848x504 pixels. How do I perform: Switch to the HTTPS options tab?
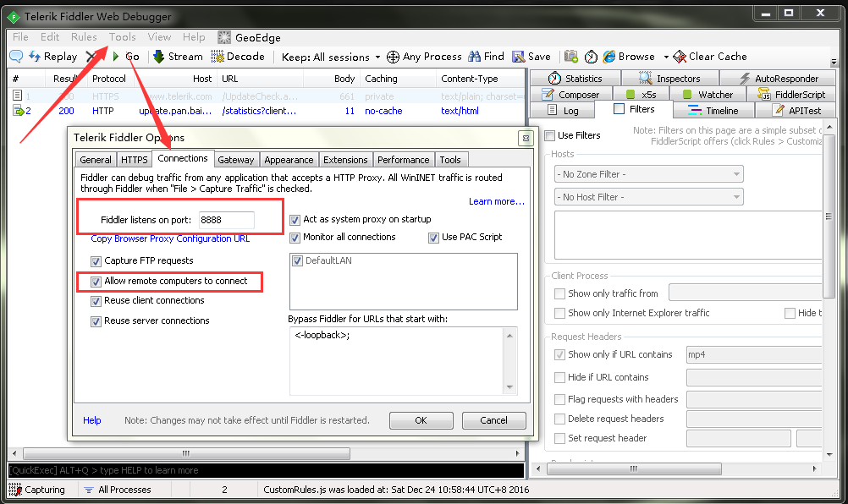point(134,160)
